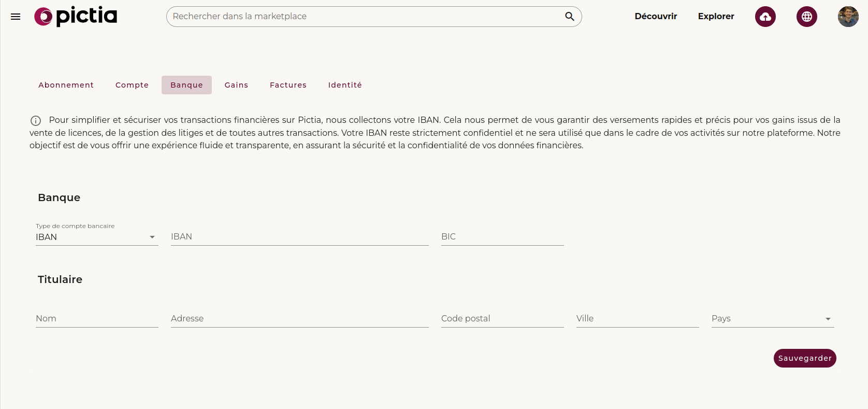Switch to the Abonnement tab

click(x=66, y=85)
